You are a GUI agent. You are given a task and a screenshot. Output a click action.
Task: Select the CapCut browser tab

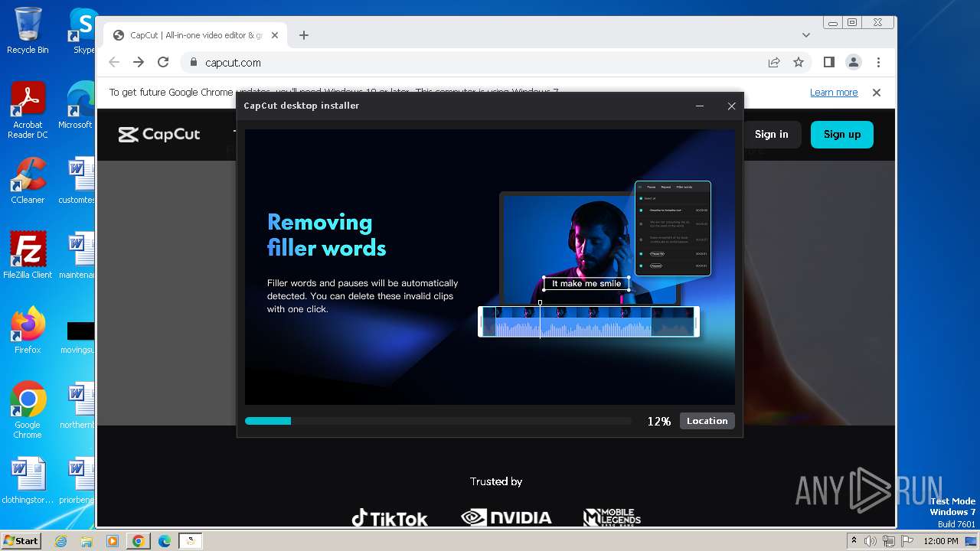[195, 35]
